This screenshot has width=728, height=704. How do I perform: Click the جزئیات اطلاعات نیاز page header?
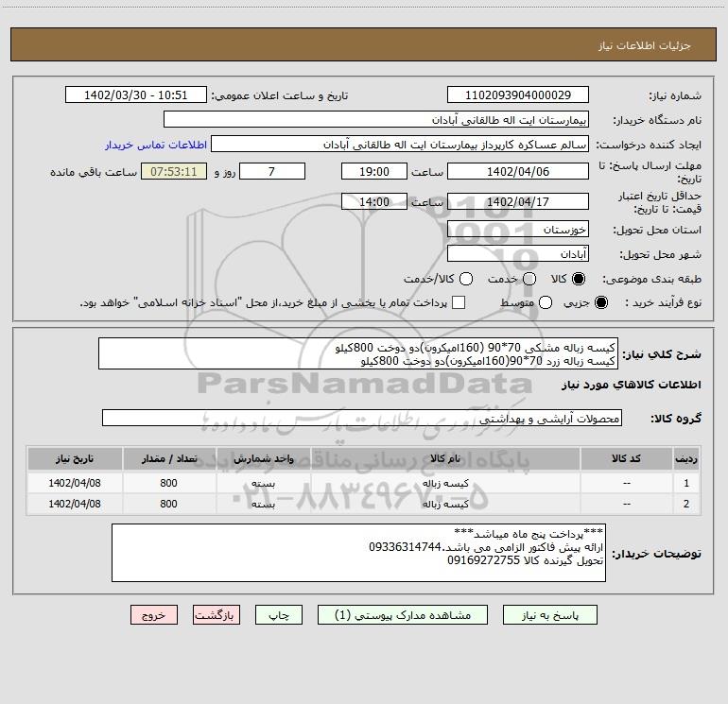(x=645, y=45)
